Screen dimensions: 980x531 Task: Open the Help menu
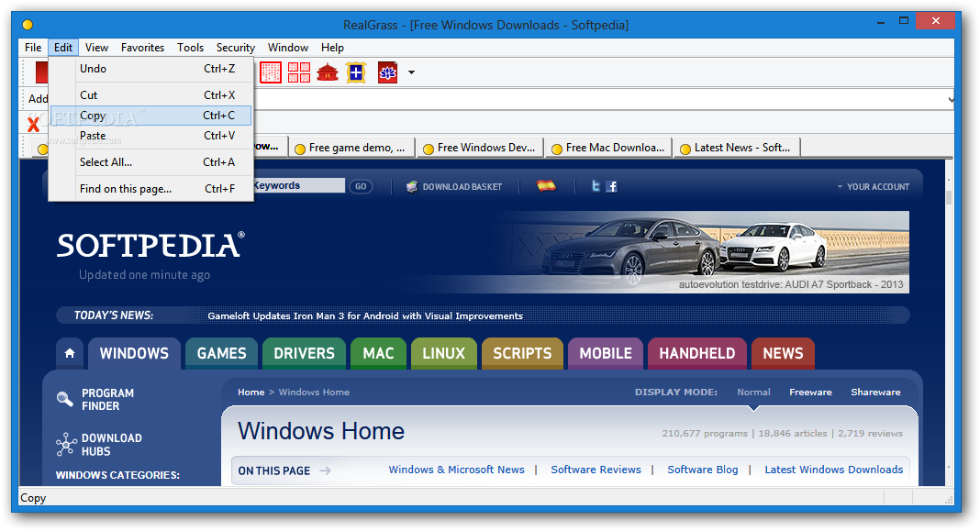332,48
